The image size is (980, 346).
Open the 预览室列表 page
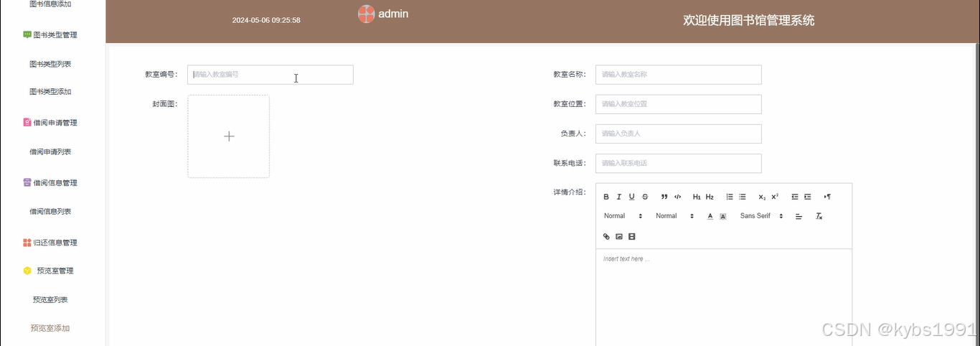coord(50,300)
